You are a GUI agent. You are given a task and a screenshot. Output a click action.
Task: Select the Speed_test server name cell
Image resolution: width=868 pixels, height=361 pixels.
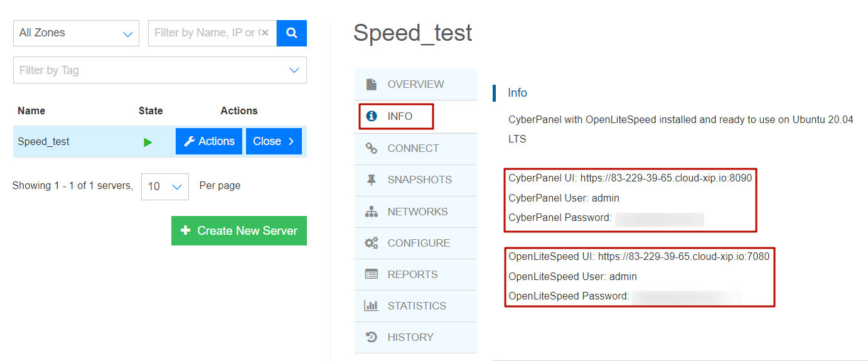pyautogui.click(x=44, y=142)
